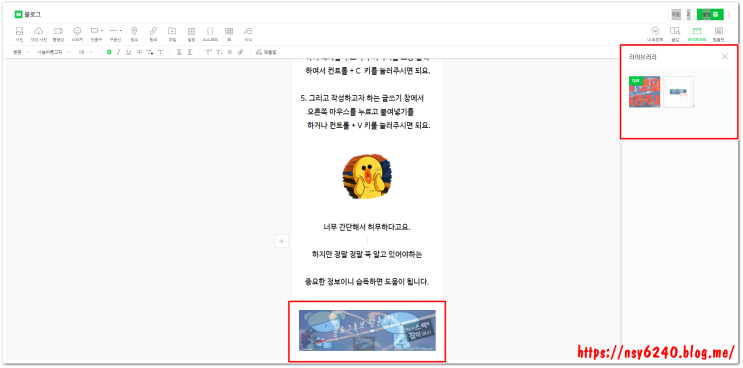The width and height of the screenshot is (743, 368).
Task: Open saved drafts count 2 list
Action: [x=688, y=15]
